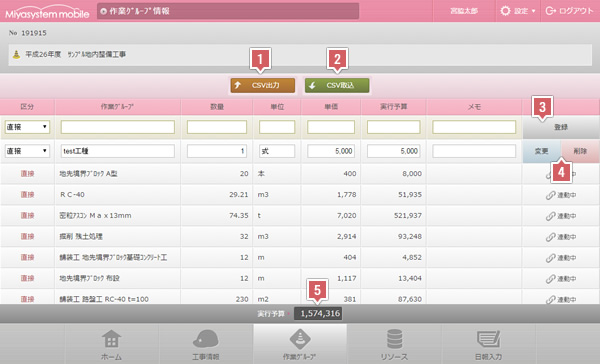Focus the empty 数量 input field

tap(217, 127)
